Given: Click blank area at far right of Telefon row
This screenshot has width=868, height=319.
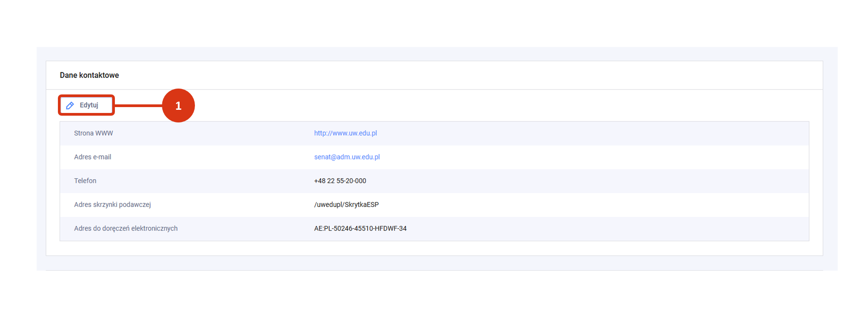Looking at the screenshot, I should tap(724, 181).
